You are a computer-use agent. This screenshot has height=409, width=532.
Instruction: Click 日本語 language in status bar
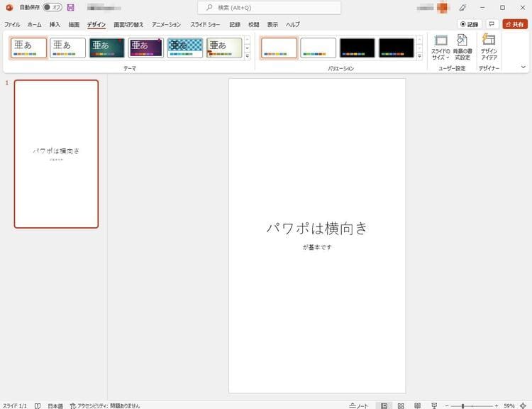click(55, 405)
